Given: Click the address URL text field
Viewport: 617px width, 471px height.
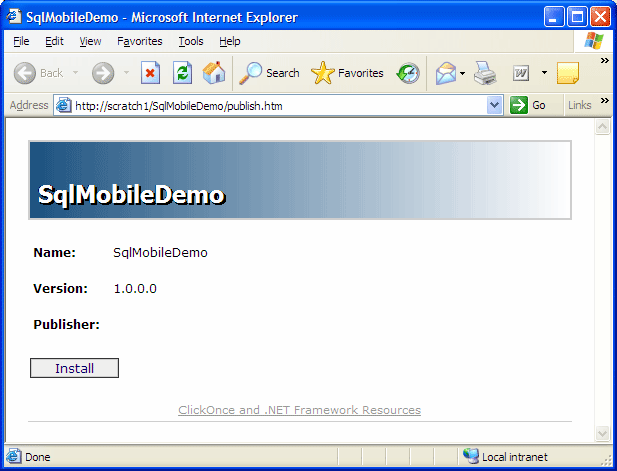Looking at the screenshot, I should (278, 105).
